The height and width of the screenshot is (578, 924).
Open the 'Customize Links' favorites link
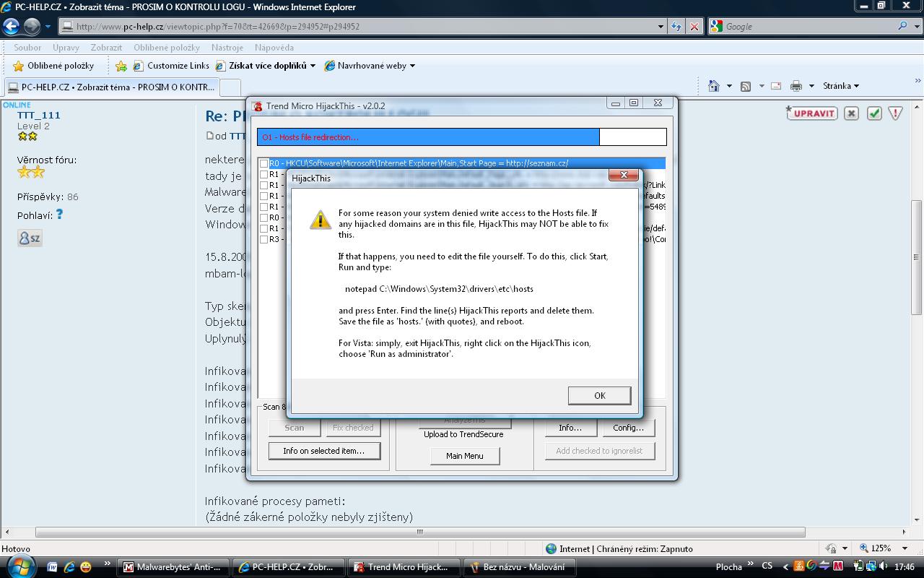pyautogui.click(x=171, y=66)
